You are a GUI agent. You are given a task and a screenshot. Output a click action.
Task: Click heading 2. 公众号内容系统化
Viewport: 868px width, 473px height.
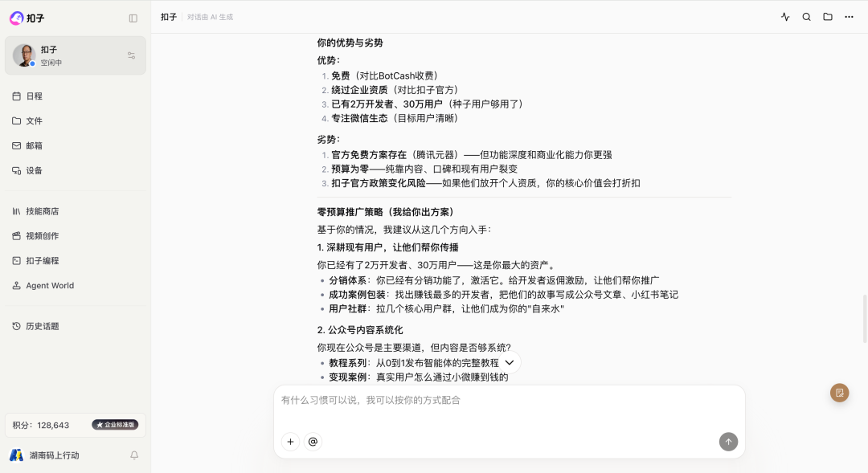pos(360,330)
